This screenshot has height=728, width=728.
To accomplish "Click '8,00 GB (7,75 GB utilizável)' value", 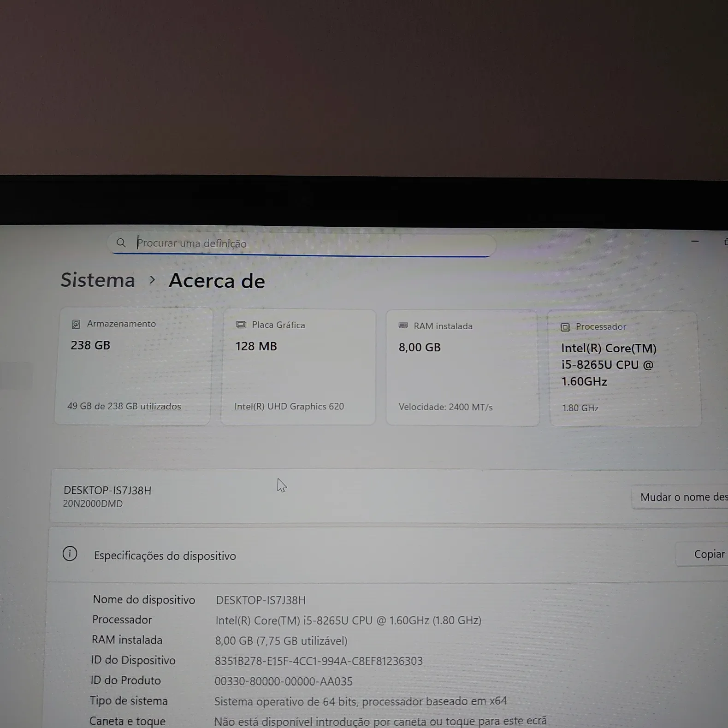I will [281, 641].
